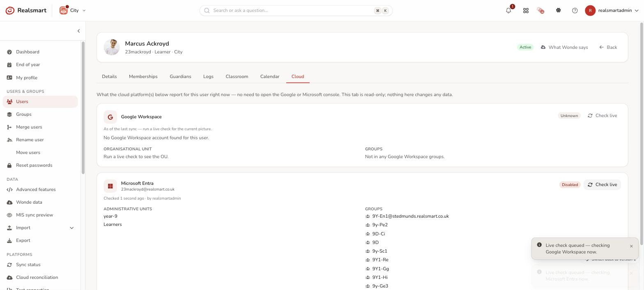This screenshot has width=644, height=290.
Task: Dismiss the Google Workspace live check toast
Action: 631,246
